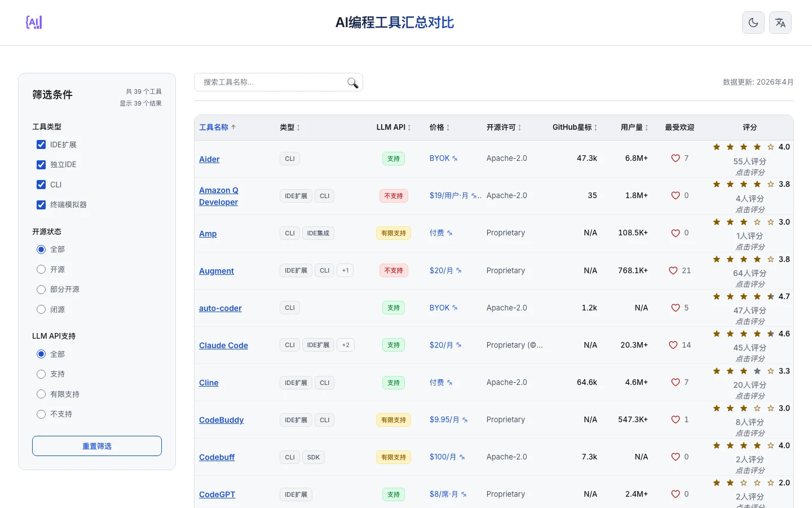Open the CodeGPT tool link
This screenshot has height=508, width=812.
tap(217, 494)
